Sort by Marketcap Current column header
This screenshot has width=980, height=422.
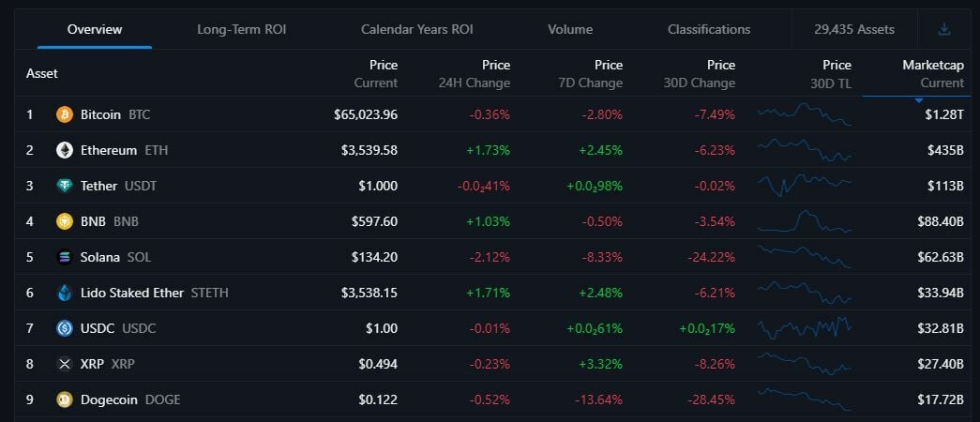932,73
